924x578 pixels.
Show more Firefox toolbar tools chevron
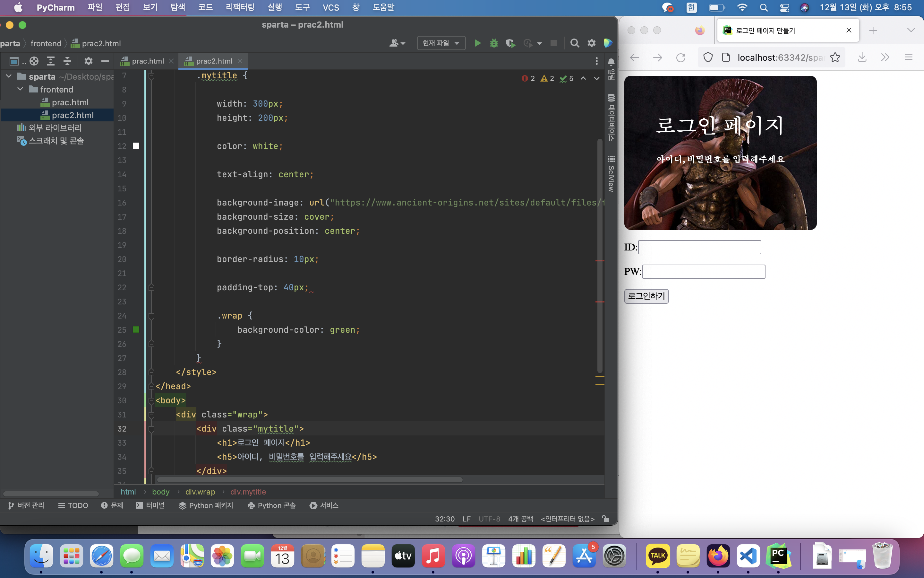pos(885,57)
